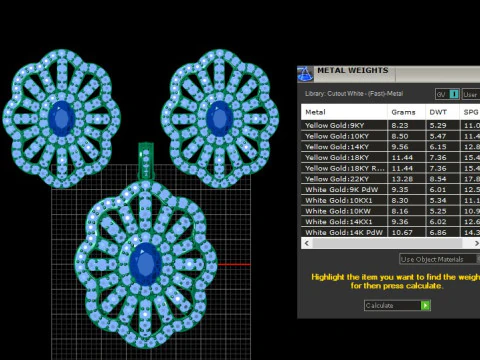Sort by the DWT column header
Viewport: 480px width, 360px height.
point(442,112)
